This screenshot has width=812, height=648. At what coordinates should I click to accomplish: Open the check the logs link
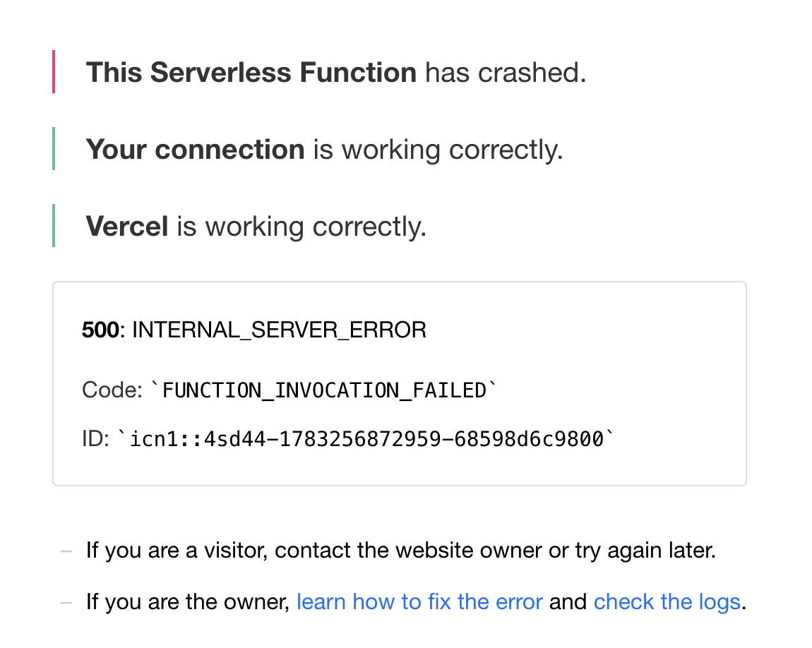(x=667, y=602)
